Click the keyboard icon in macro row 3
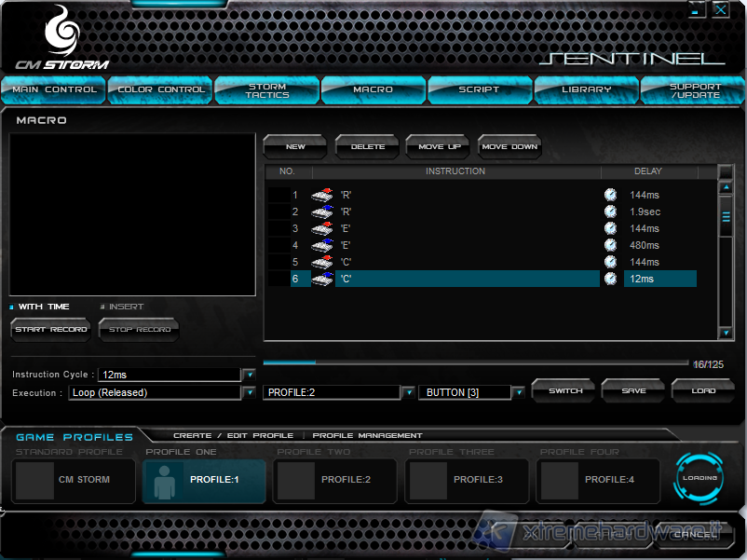Viewport: 747px width, 560px height. point(321,228)
